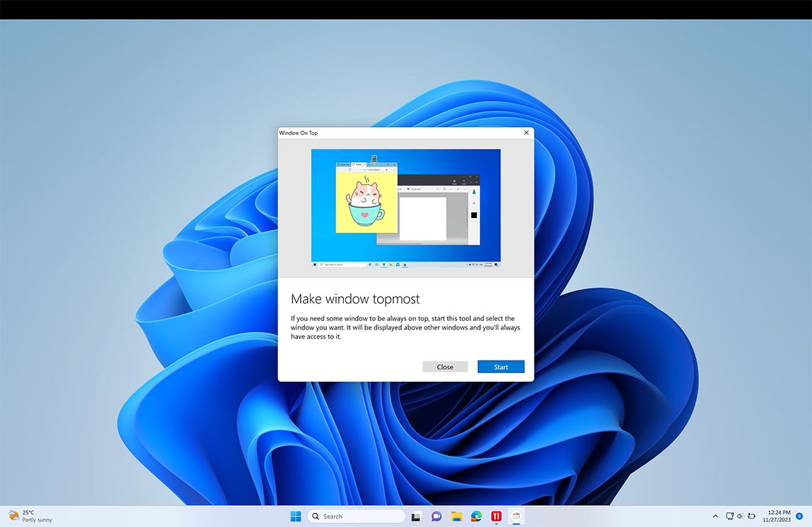Image resolution: width=812 pixels, height=527 pixels.
Task: Open Task View from the taskbar
Action: coord(416,516)
